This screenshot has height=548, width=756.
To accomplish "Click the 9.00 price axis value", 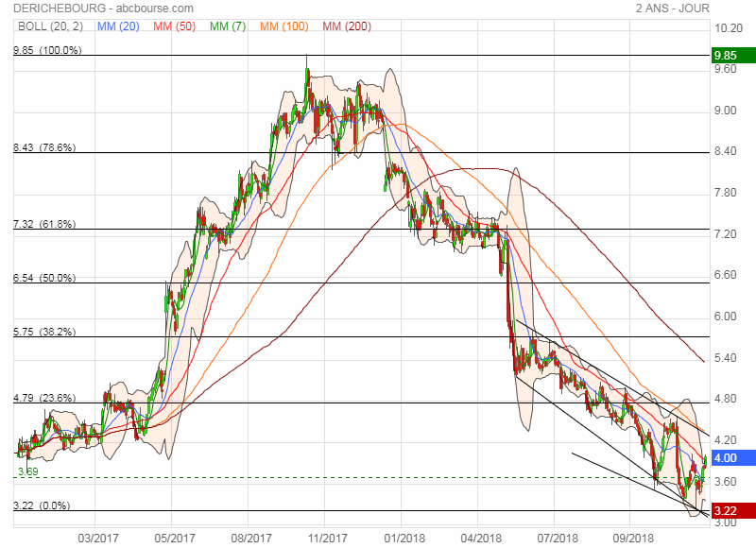I will (x=726, y=111).
